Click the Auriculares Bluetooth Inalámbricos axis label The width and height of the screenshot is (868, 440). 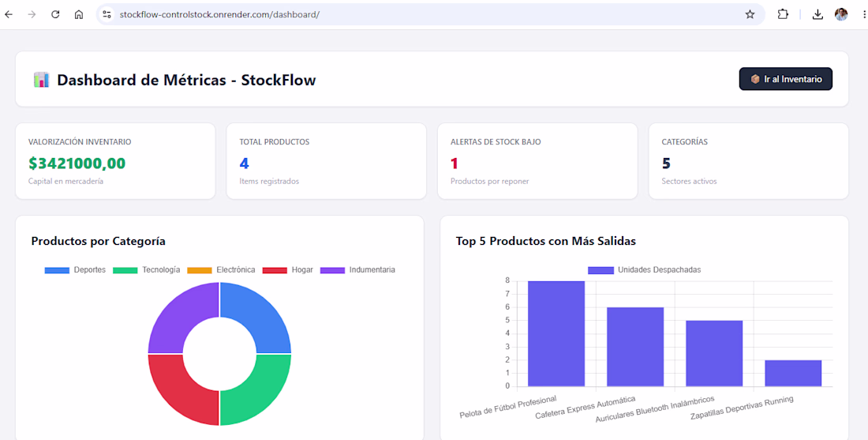coord(655,409)
